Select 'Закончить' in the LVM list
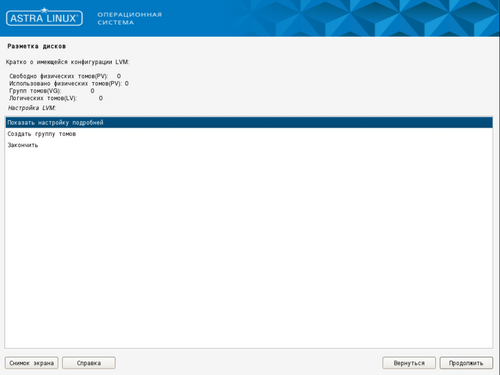Image resolution: width=500 pixels, height=375 pixels. (x=249, y=145)
